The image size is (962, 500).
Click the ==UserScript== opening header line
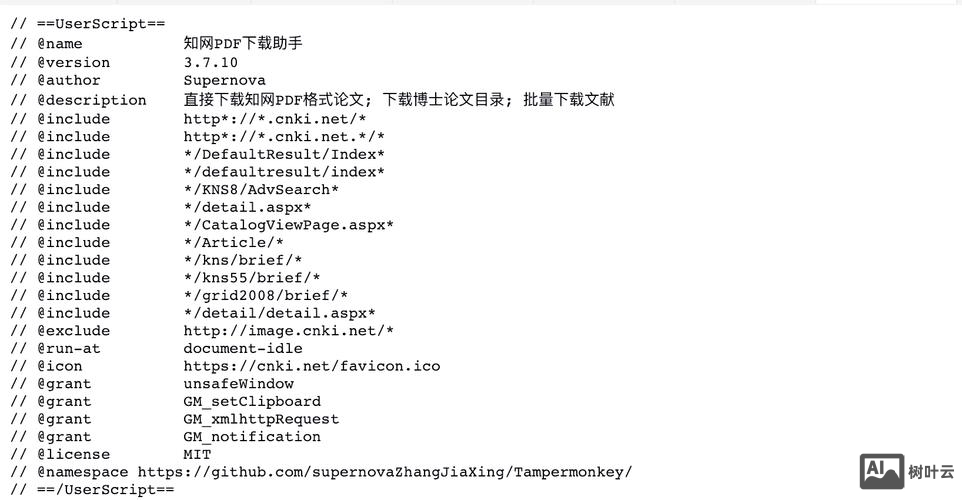(x=88, y=24)
